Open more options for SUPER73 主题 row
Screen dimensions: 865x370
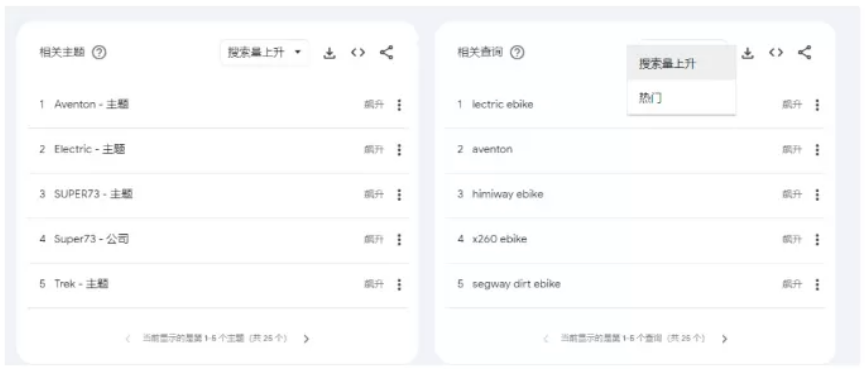pyautogui.click(x=399, y=195)
